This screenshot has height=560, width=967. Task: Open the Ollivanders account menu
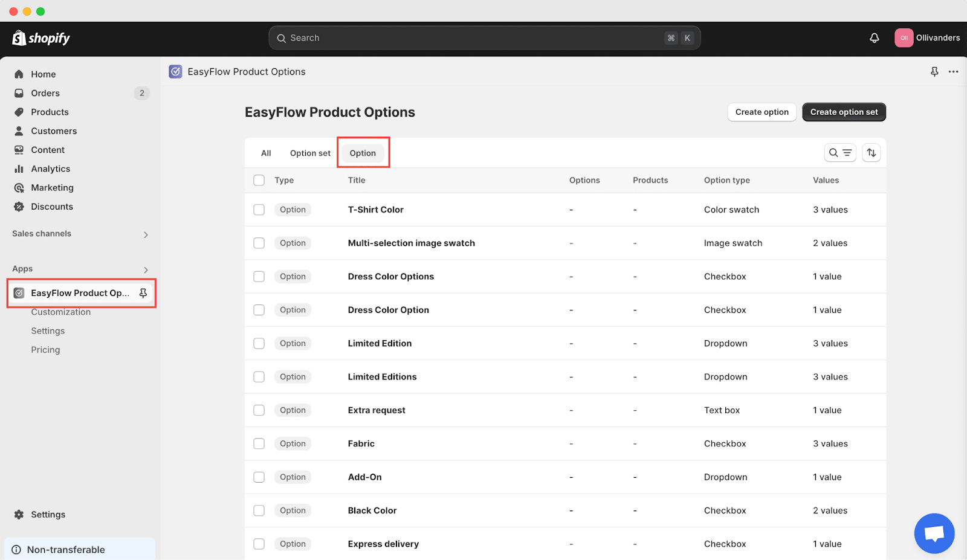pyautogui.click(x=927, y=38)
